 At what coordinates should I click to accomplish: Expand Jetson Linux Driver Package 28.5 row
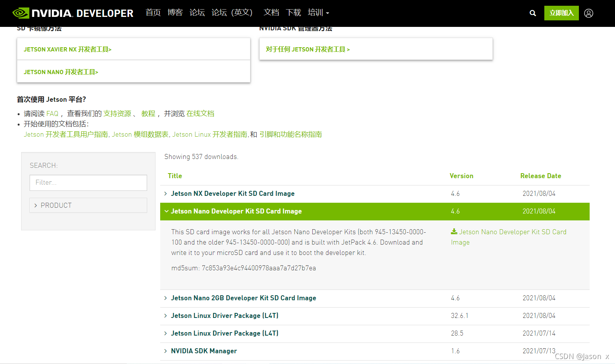pyautogui.click(x=375, y=334)
